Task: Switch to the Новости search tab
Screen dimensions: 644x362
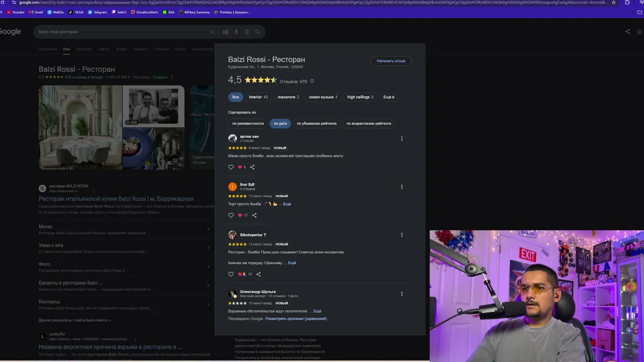Action: coord(141,49)
